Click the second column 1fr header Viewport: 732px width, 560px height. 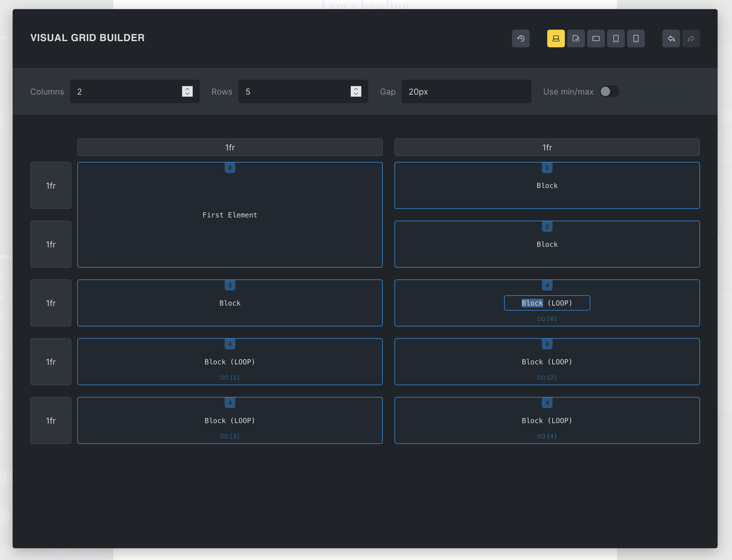pyautogui.click(x=547, y=147)
